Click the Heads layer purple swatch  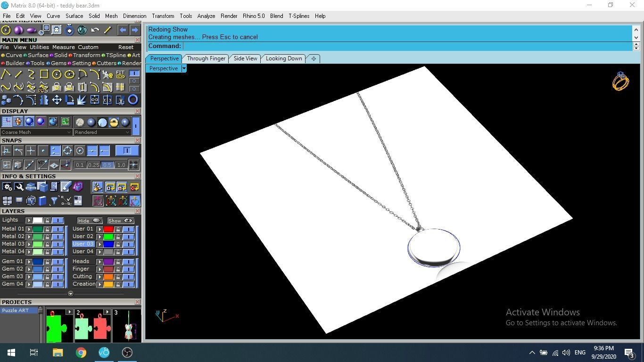click(x=108, y=262)
